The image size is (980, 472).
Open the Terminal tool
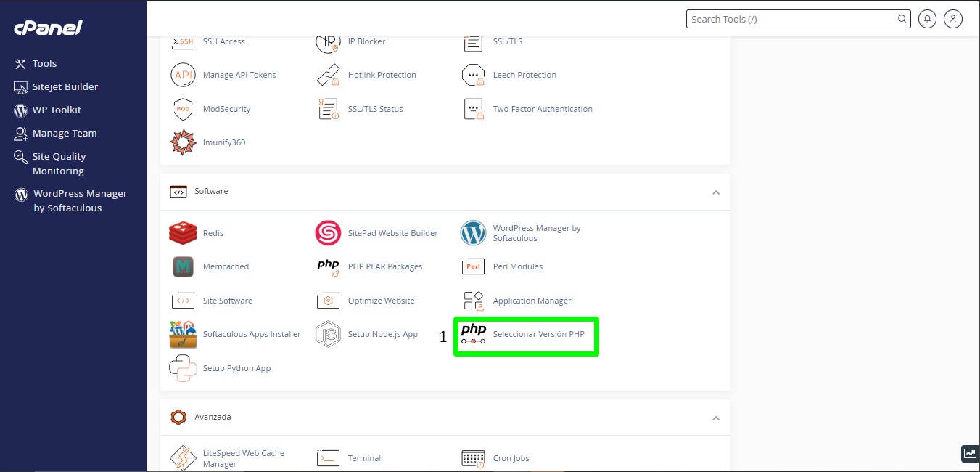[364, 458]
